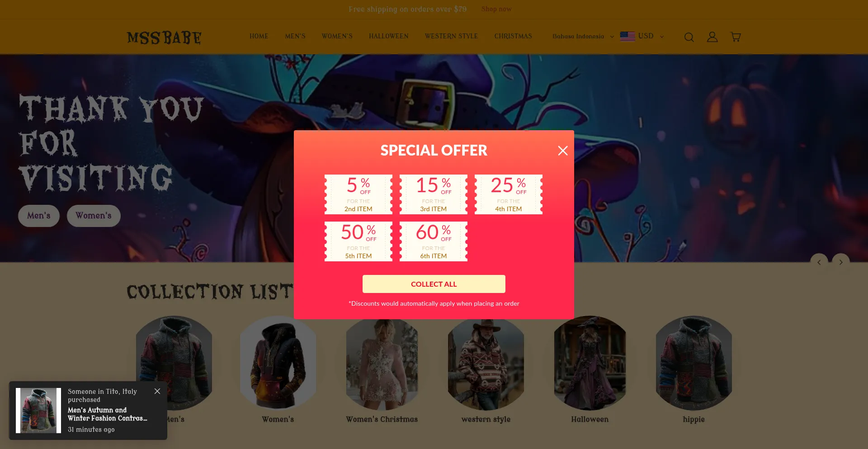
Task: Follow the Shop now link
Action: [496, 9]
